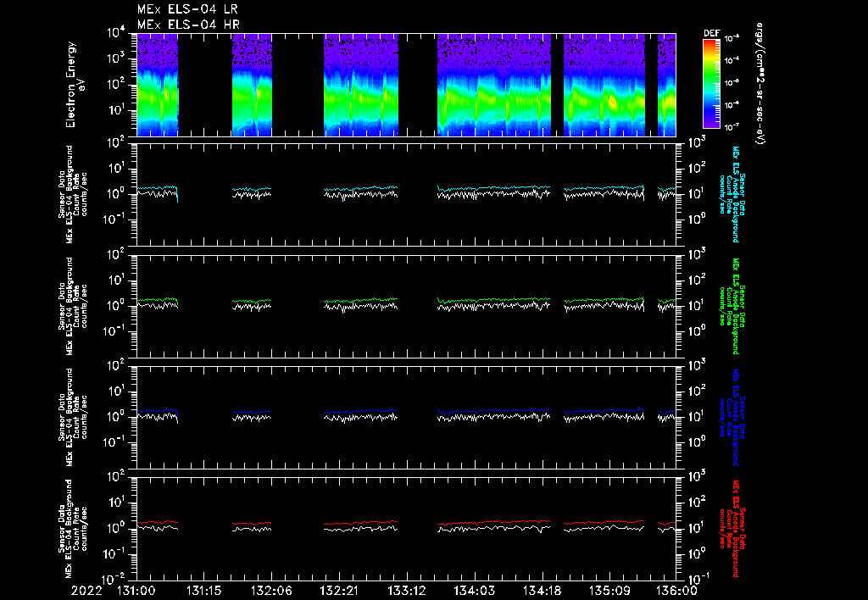Click the 'MEx ELS-04 LR' title text

[187, 9]
